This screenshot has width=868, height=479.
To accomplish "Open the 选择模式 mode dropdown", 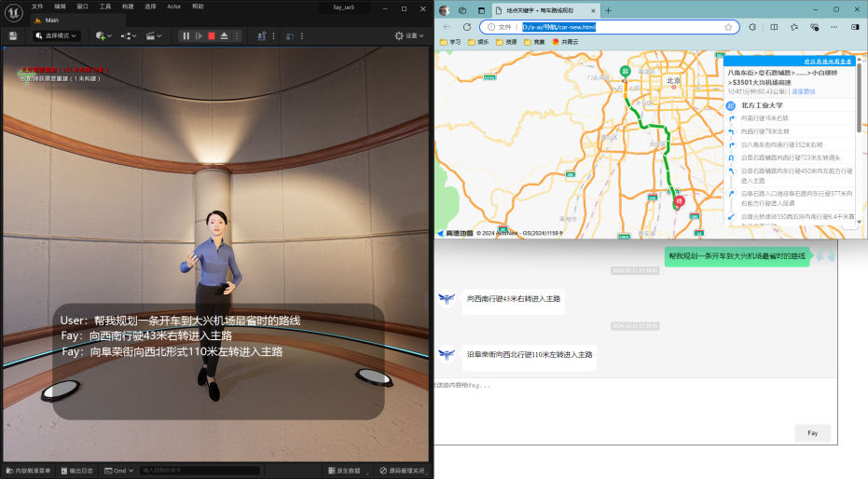I will coord(56,35).
